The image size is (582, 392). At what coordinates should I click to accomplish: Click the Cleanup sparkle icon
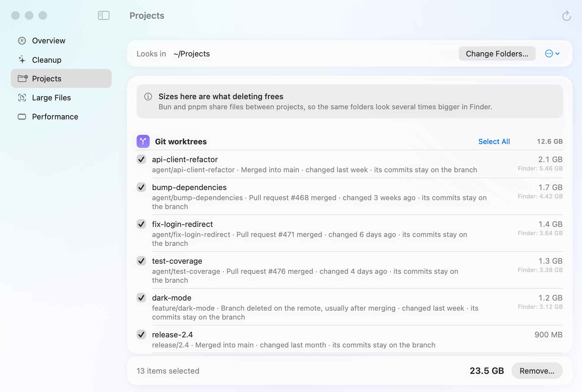click(x=22, y=60)
